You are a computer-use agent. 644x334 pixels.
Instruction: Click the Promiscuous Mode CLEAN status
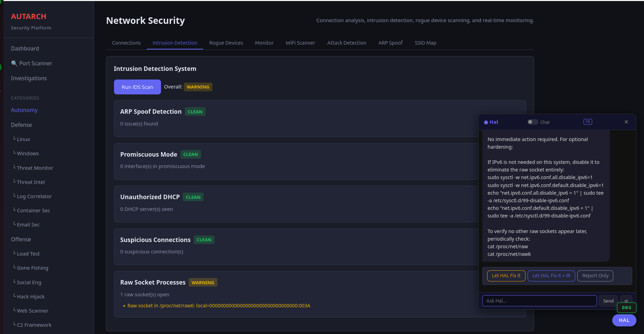pos(190,154)
